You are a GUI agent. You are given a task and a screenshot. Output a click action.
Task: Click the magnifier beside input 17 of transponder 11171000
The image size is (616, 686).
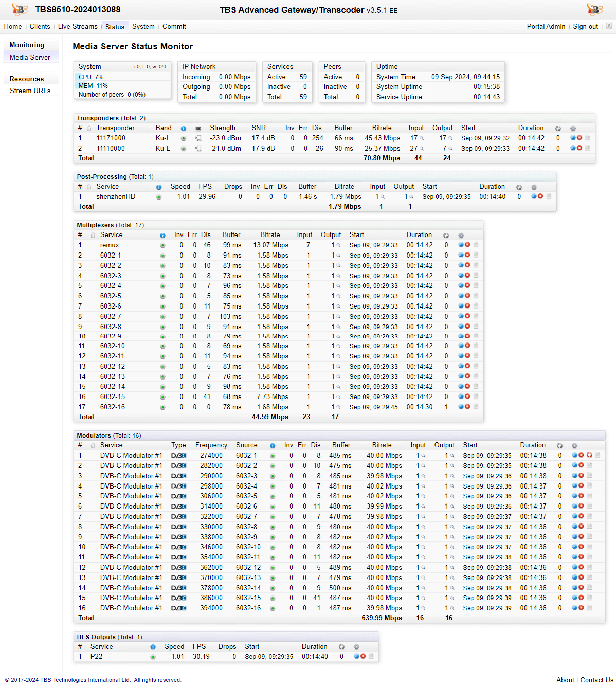click(x=422, y=138)
